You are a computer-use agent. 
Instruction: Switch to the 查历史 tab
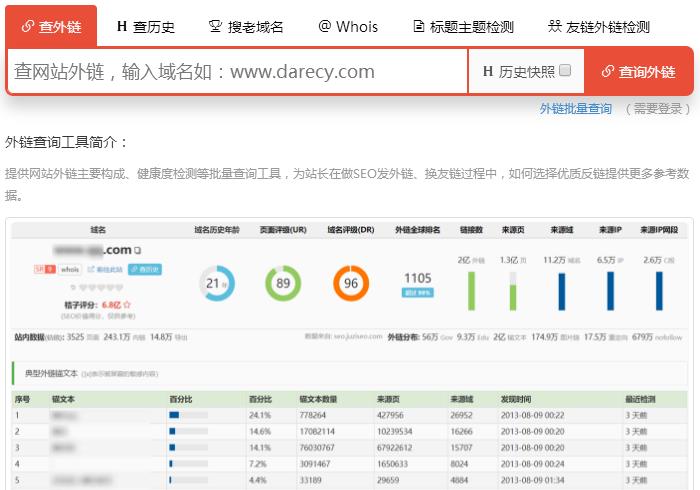[x=145, y=26]
